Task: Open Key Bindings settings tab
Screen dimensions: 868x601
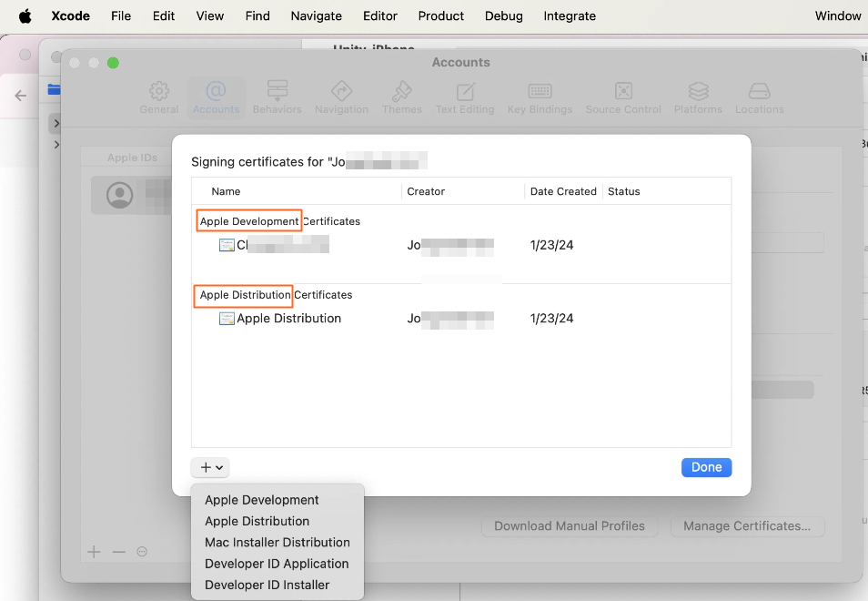Action: click(540, 98)
